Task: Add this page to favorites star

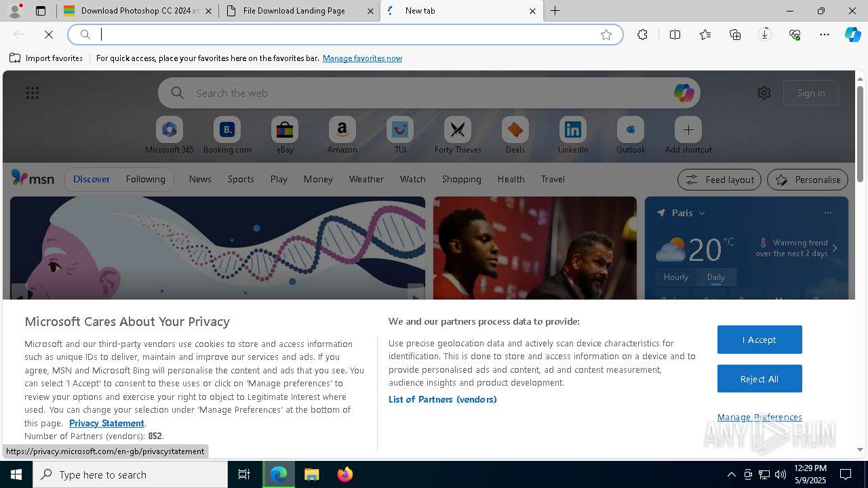Action: point(606,35)
